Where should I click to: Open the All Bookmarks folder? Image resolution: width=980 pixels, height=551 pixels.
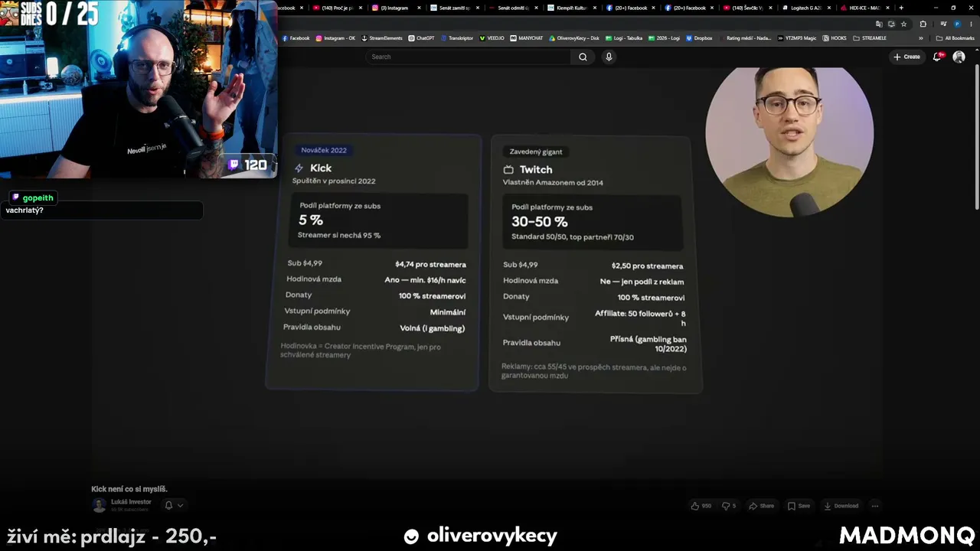tap(955, 37)
